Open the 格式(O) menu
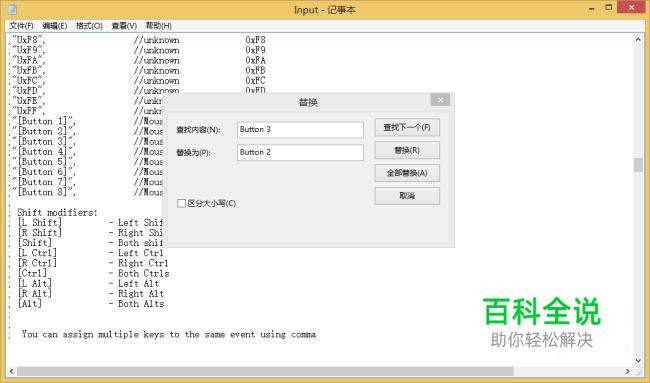This screenshot has width=650, height=383. click(89, 26)
